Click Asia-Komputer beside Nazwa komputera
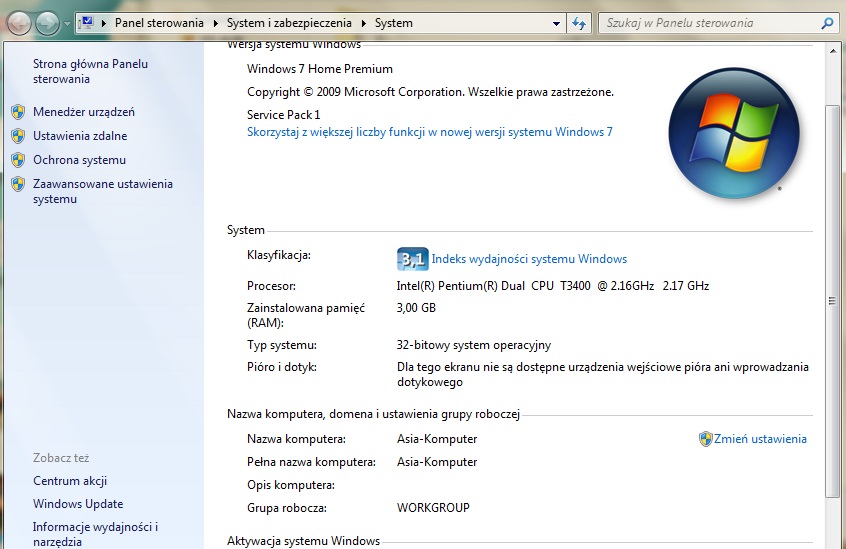 [x=437, y=439]
